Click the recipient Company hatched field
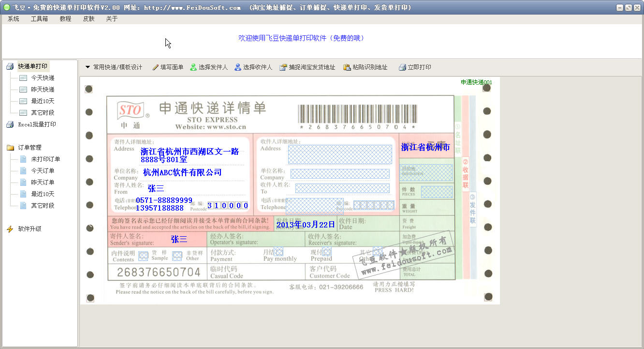 coord(340,174)
